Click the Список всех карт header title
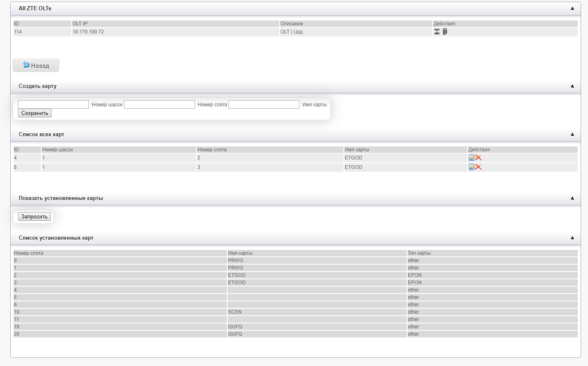The image size is (588, 366). pyautogui.click(x=41, y=134)
